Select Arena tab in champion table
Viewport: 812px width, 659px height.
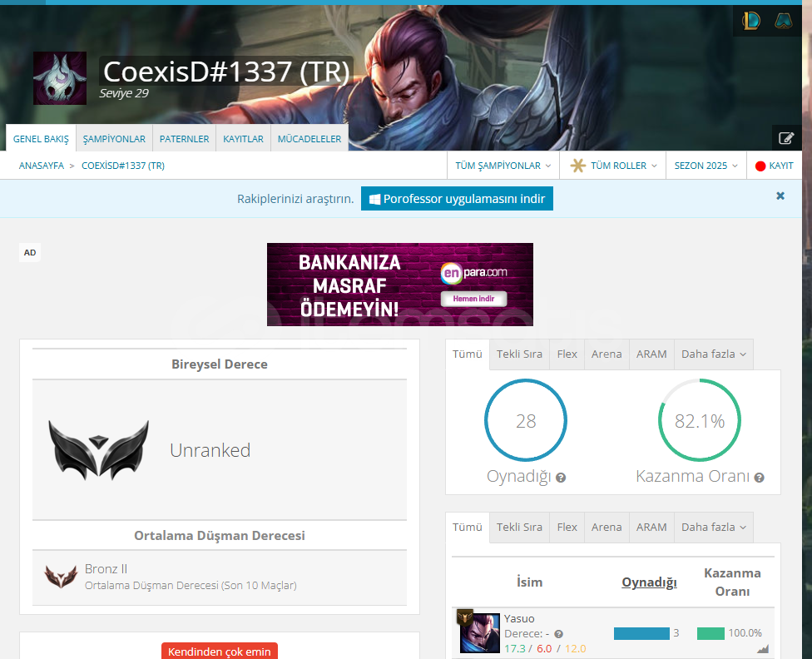point(607,528)
